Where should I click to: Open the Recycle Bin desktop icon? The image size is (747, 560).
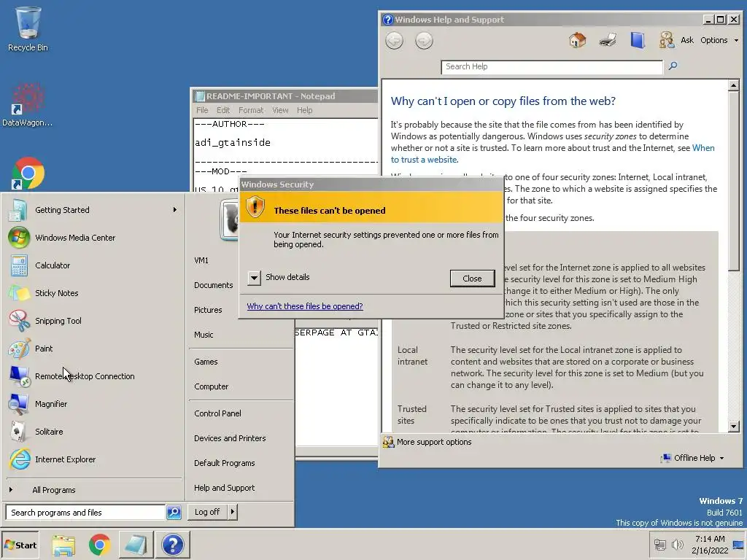coord(28,28)
